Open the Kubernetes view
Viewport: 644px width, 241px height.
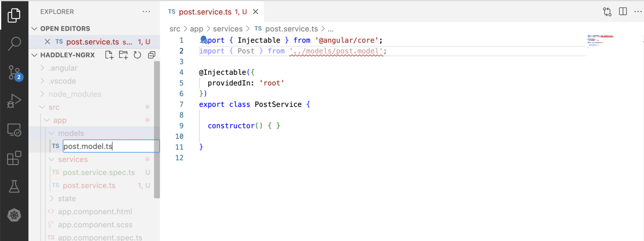pos(14,216)
